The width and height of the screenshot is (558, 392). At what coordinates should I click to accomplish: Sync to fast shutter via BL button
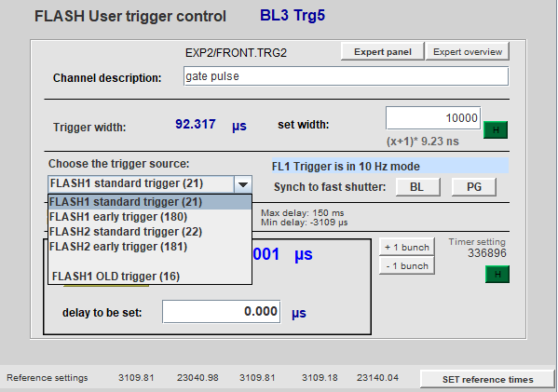click(x=417, y=187)
